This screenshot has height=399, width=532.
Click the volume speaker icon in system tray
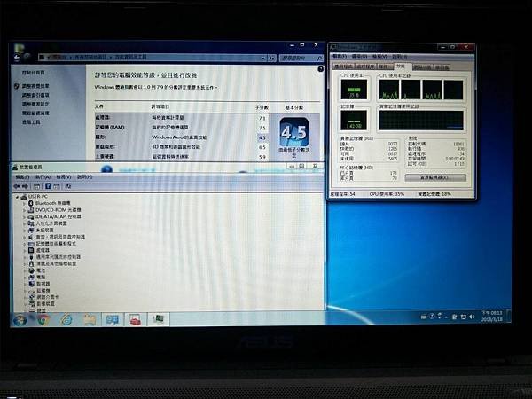(x=472, y=317)
